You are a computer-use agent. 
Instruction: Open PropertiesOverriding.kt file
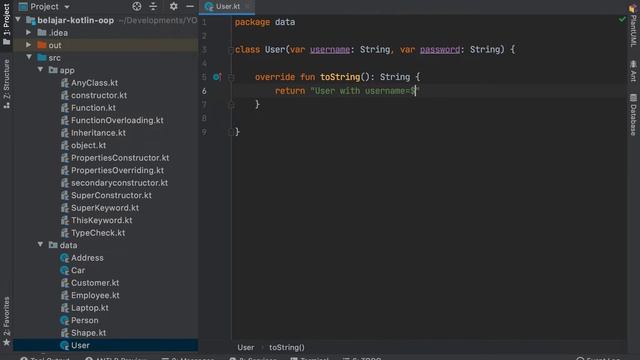click(x=117, y=170)
